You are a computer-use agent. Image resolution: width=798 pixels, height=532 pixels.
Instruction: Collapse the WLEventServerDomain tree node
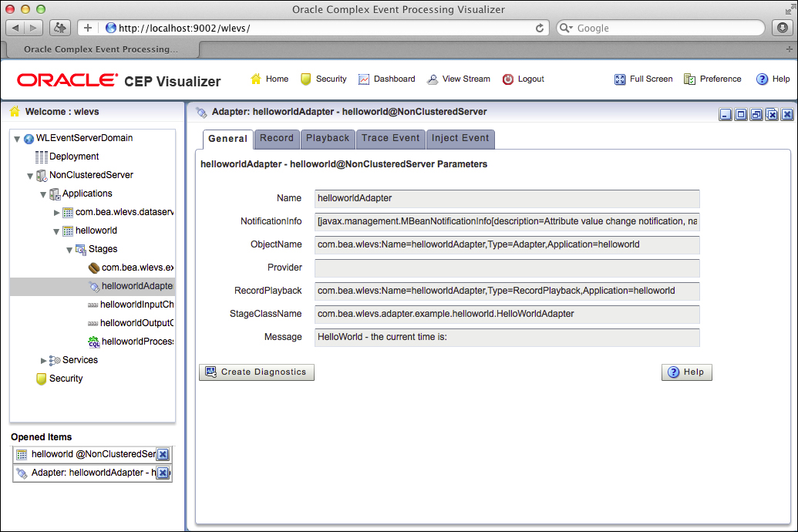(17, 139)
